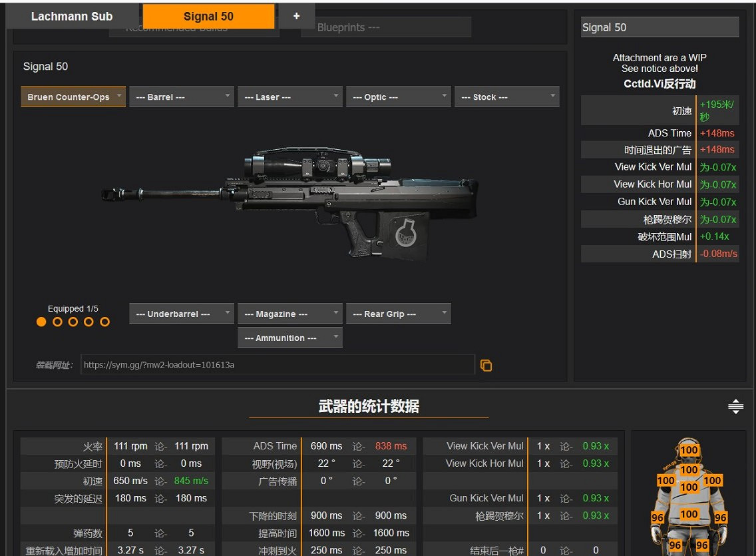
Task: Click the head damage 100 marker
Action: coord(689,450)
